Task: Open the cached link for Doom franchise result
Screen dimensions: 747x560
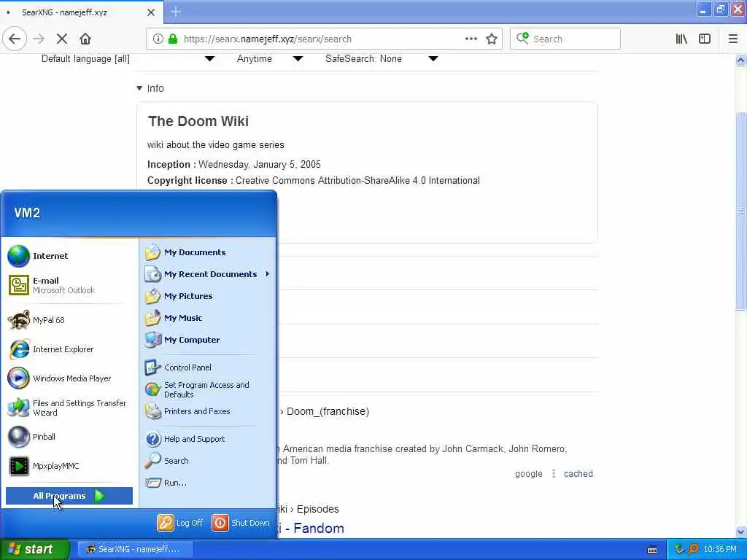Action: [578, 474]
